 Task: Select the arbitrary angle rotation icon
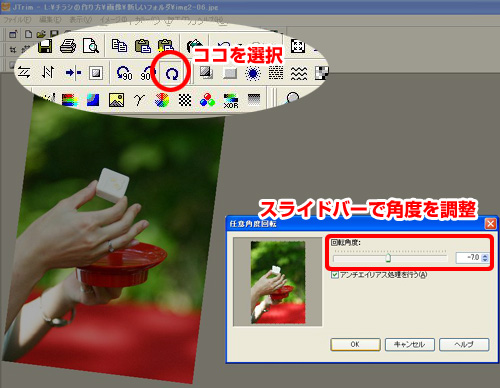pos(172,73)
